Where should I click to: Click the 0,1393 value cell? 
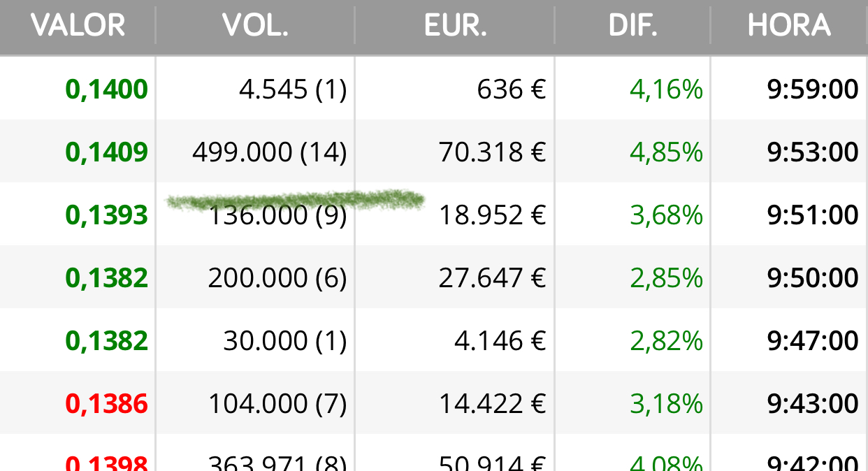click(107, 215)
